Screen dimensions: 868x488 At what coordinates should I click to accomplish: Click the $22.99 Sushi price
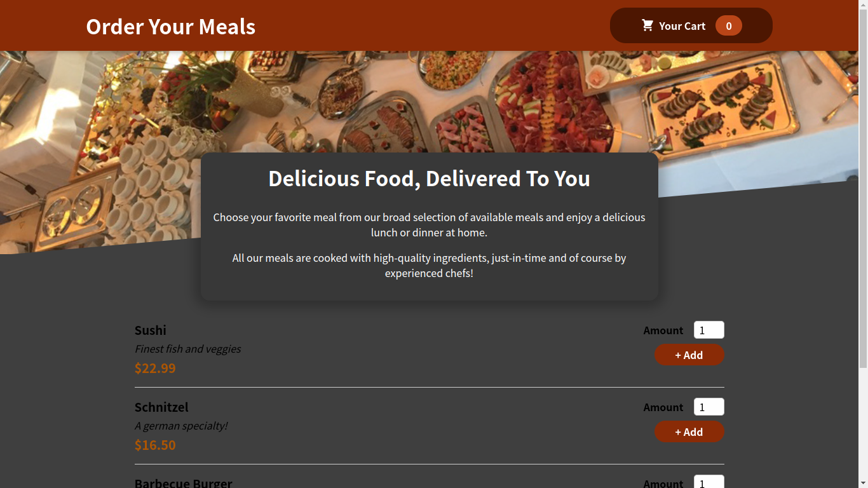pyautogui.click(x=155, y=369)
